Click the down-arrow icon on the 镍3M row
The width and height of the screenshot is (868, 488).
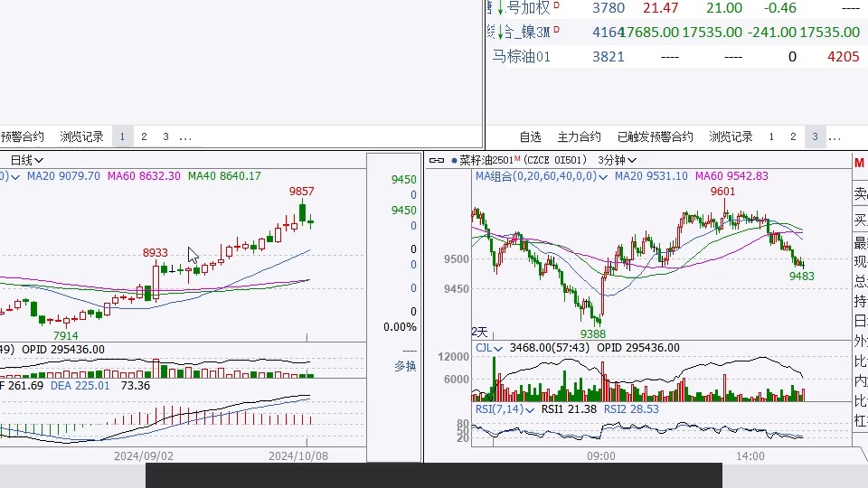click(x=499, y=32)
